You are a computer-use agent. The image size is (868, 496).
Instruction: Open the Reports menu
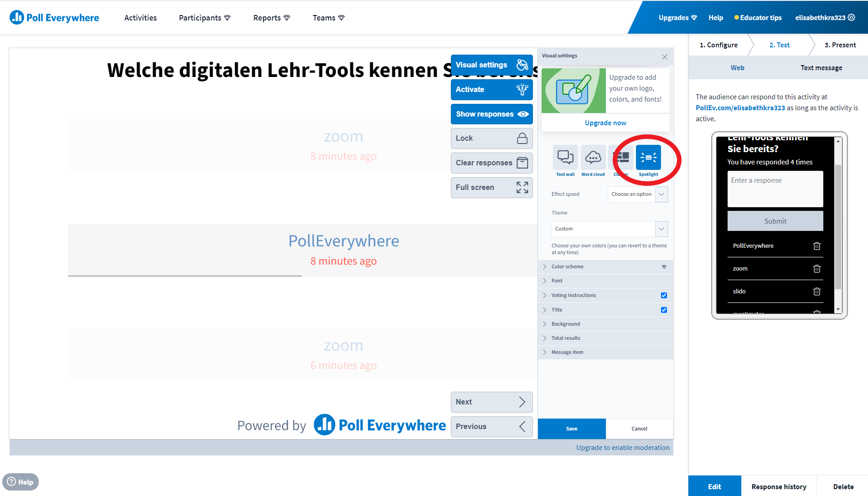(x=272, y=18)
